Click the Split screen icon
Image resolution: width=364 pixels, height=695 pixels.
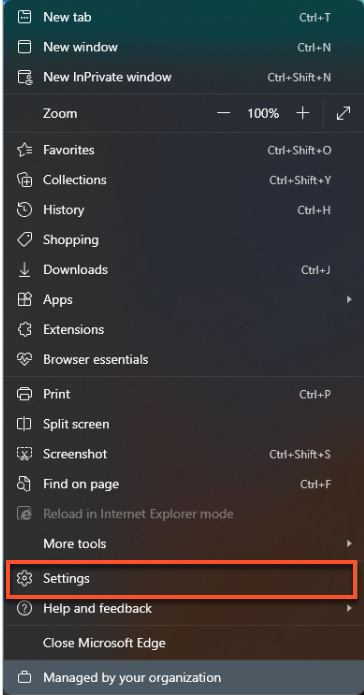(x=24, y=424)
